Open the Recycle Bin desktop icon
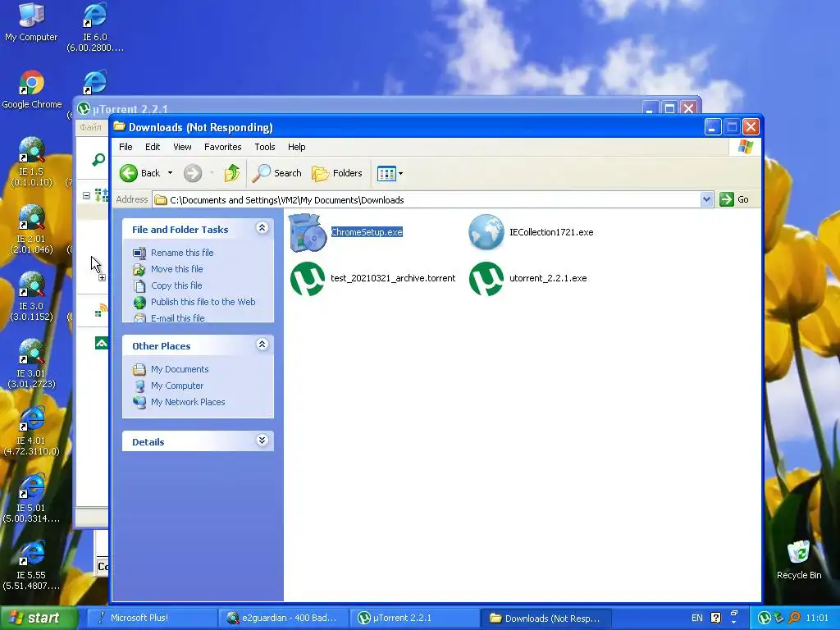The height and width of the screenshot is (630, 840). pyautogui.click(x=799, y=559)
